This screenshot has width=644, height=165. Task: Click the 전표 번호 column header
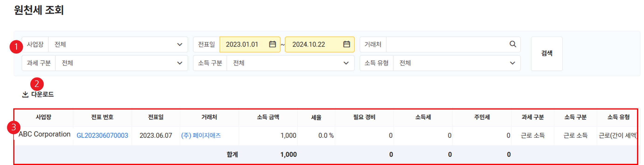point(102,117)
